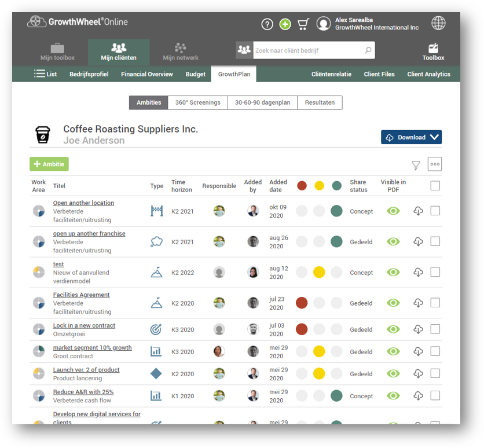Download the 'Facilities Agreement' ambition
This screenshot has width=484, height=448.
[418, 303]
